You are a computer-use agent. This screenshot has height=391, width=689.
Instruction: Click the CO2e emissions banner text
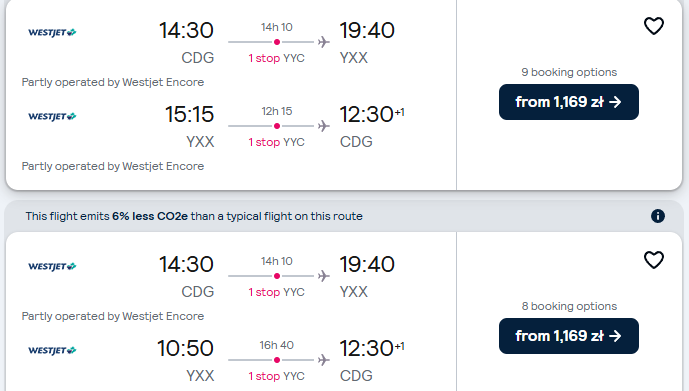tap(194, 216)
